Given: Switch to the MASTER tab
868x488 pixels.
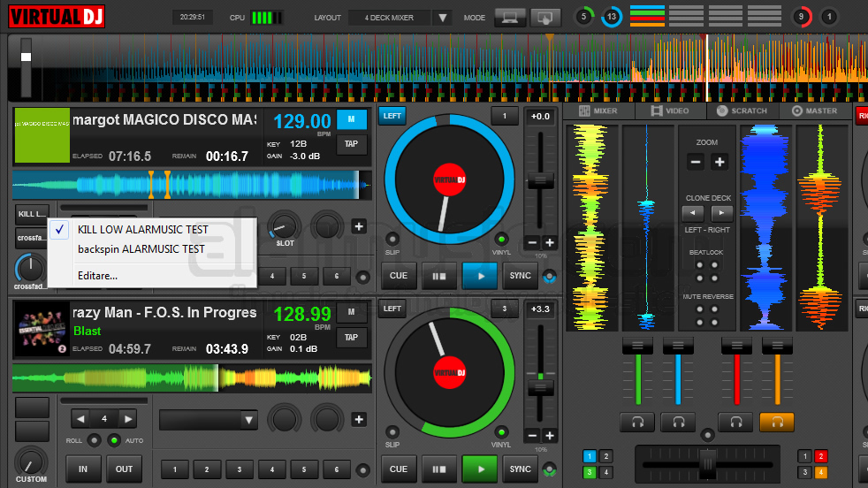Looking at the screenshot, I should pos(814,111).
